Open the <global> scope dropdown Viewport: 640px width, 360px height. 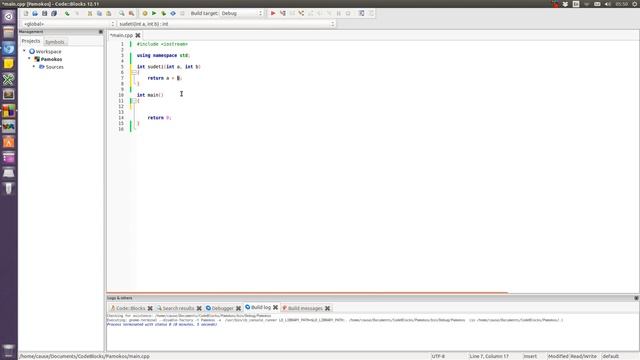[68, 24]
